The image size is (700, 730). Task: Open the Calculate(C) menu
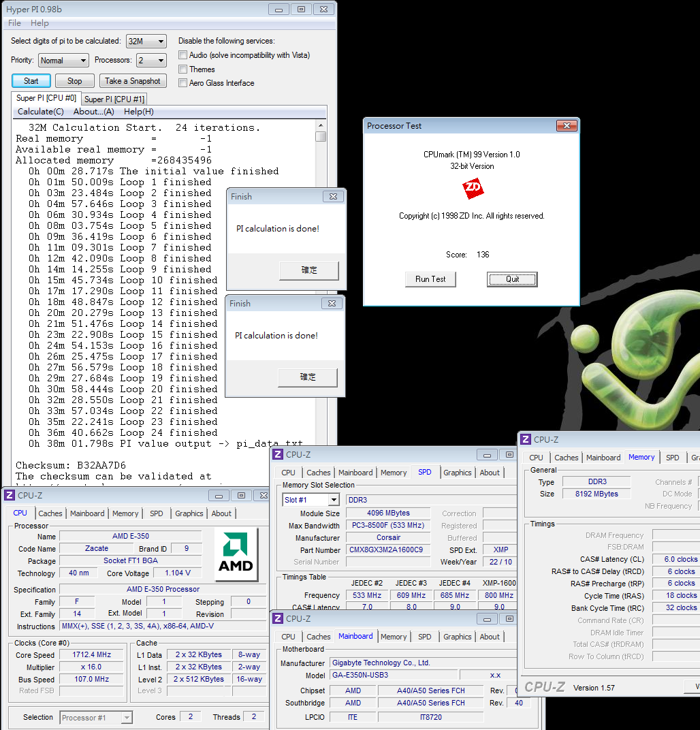[x=40, y=112]
